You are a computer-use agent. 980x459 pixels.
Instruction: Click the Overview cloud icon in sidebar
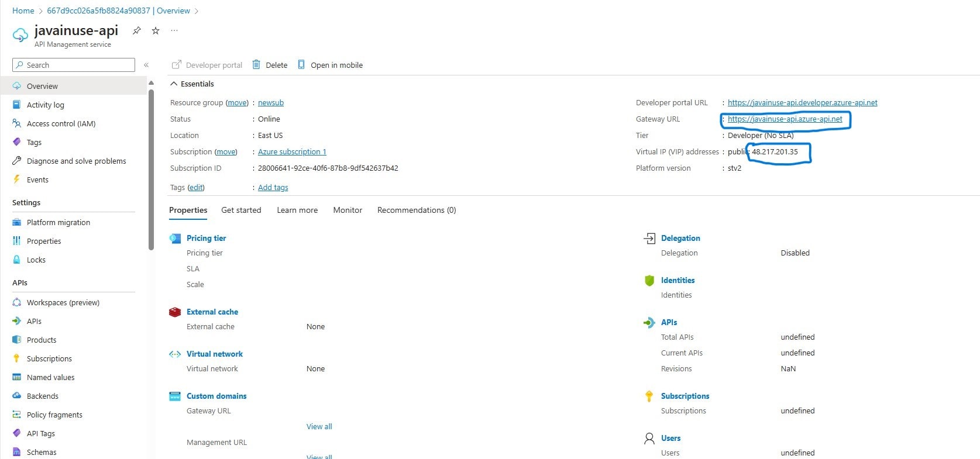point(17,86)
